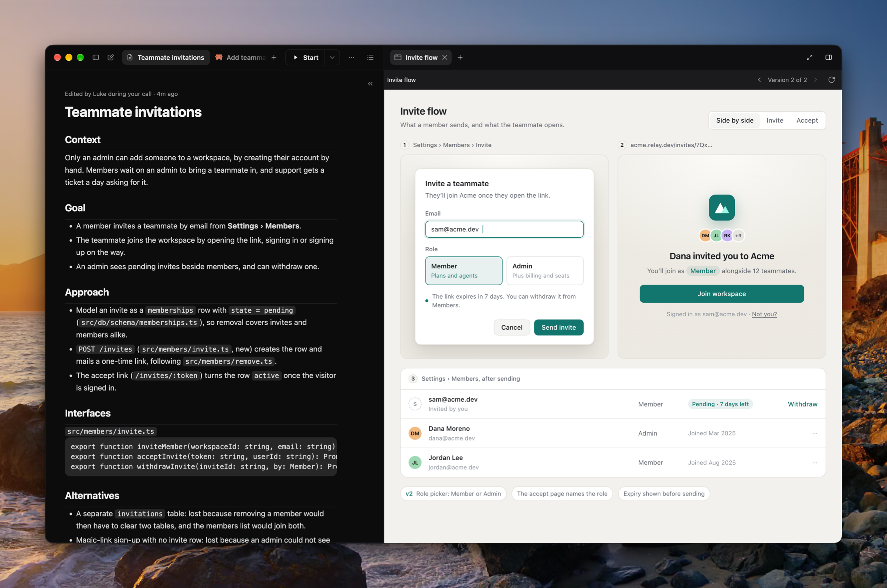
Task: Open the Teammate invitations tab
Action: pos(166,57)
